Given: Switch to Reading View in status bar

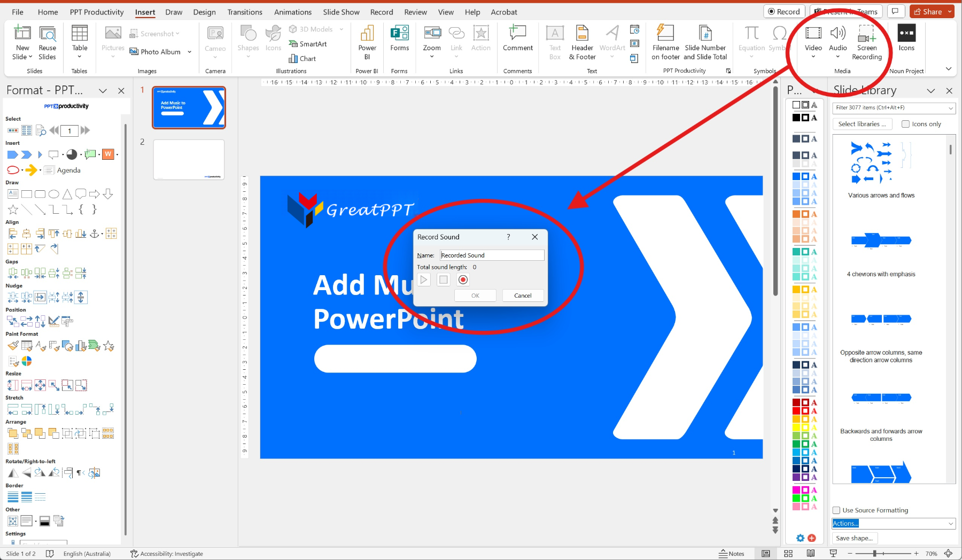Looking at the screenshot, I should point(810,554).
